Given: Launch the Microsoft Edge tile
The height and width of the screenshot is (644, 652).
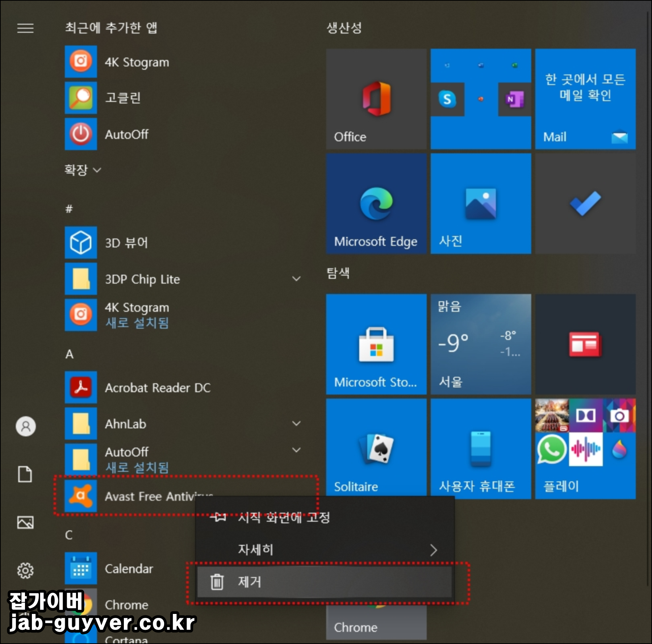Looking at the screenshot, I should click(x=376, y=204).
